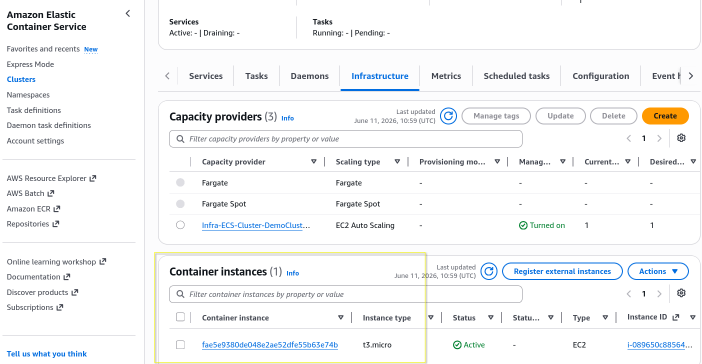Open the Metrics tab
This screenshot has width=702, height=364.
[446, 76]
